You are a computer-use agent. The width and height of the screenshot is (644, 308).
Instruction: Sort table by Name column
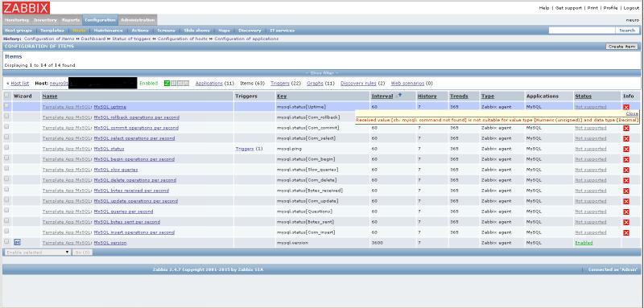point(50,96)
